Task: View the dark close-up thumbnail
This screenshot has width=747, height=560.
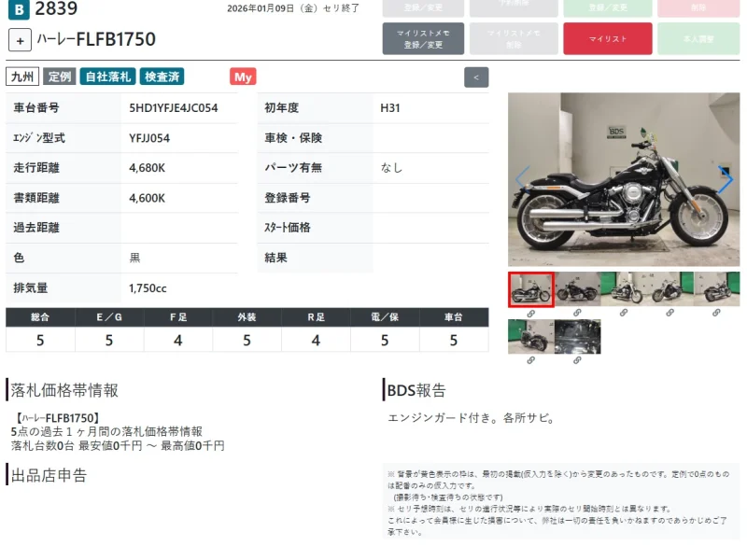Action: (x=577, y=337)
